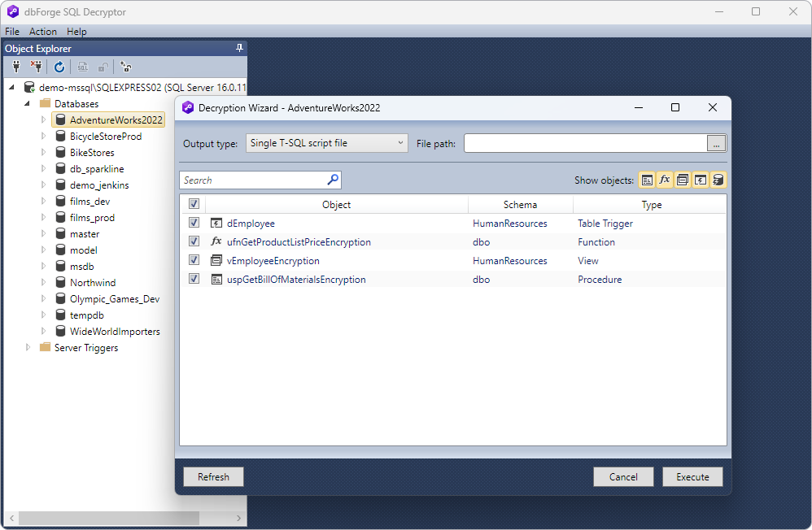Expand the BicycleStoreProd database node
Viewport: 812px width, 530px height.
[43, 136]
